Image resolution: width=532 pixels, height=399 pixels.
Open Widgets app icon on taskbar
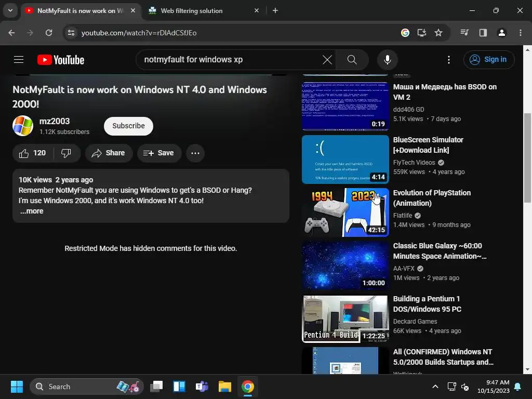click(x=179, y=387)
